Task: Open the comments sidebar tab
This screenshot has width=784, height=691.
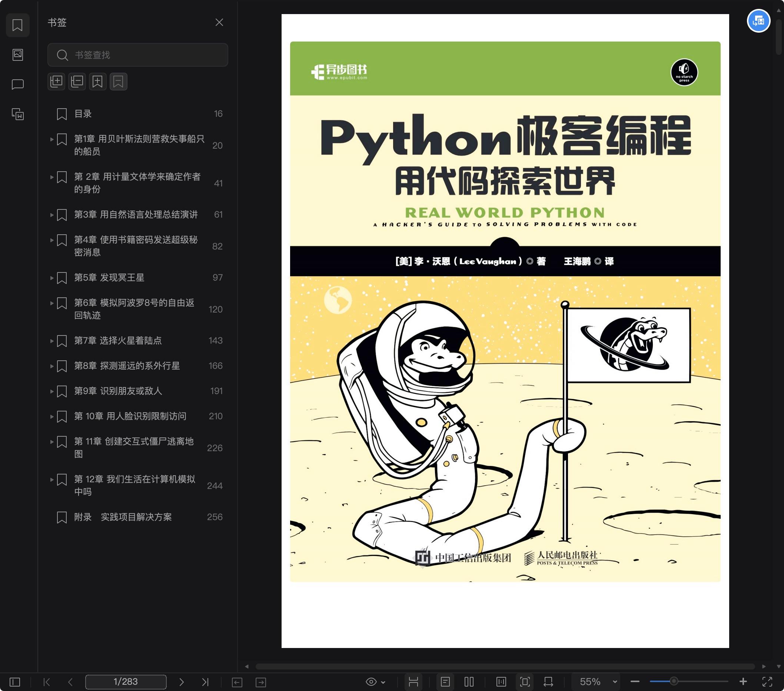Action: click(18, 84)
